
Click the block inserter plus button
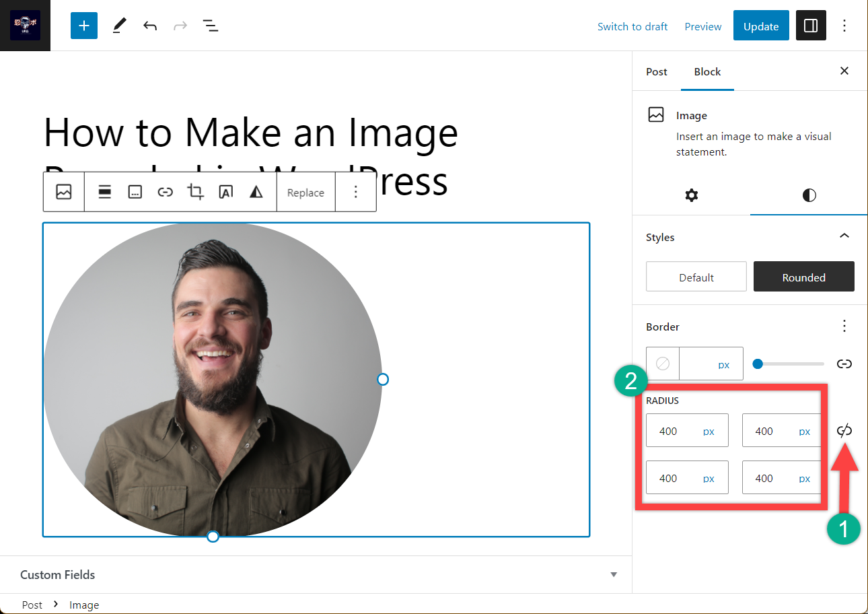coord(84,26)
